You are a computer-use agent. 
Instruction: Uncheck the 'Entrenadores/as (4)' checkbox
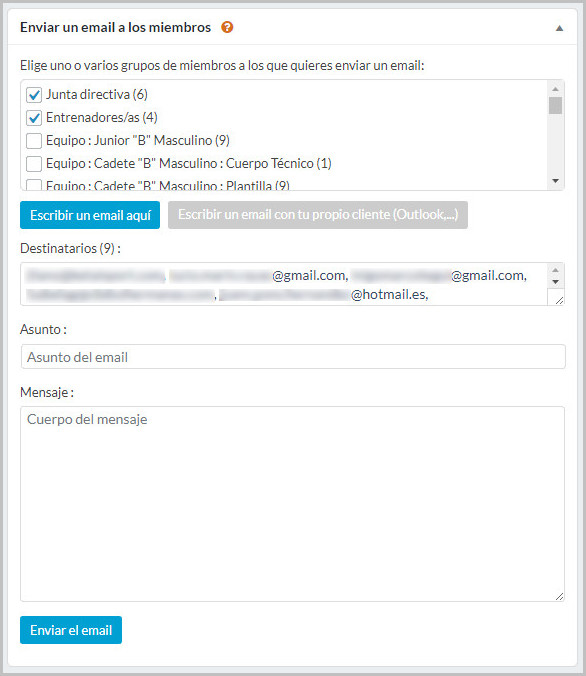34,118
